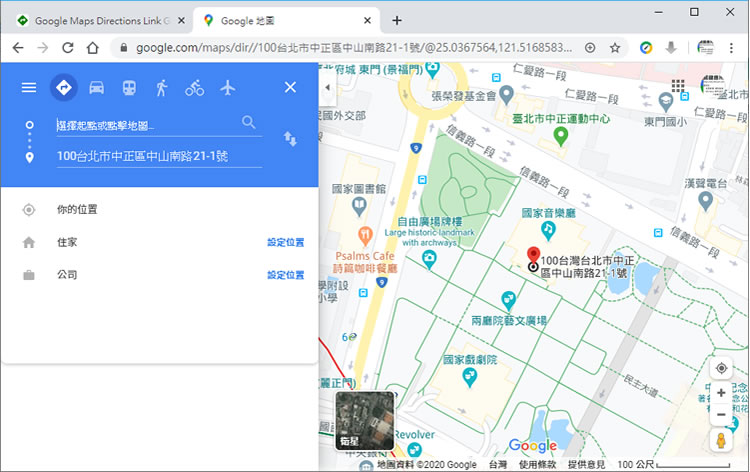Click 國家音樂廳 map marker

tap(548, 231)
